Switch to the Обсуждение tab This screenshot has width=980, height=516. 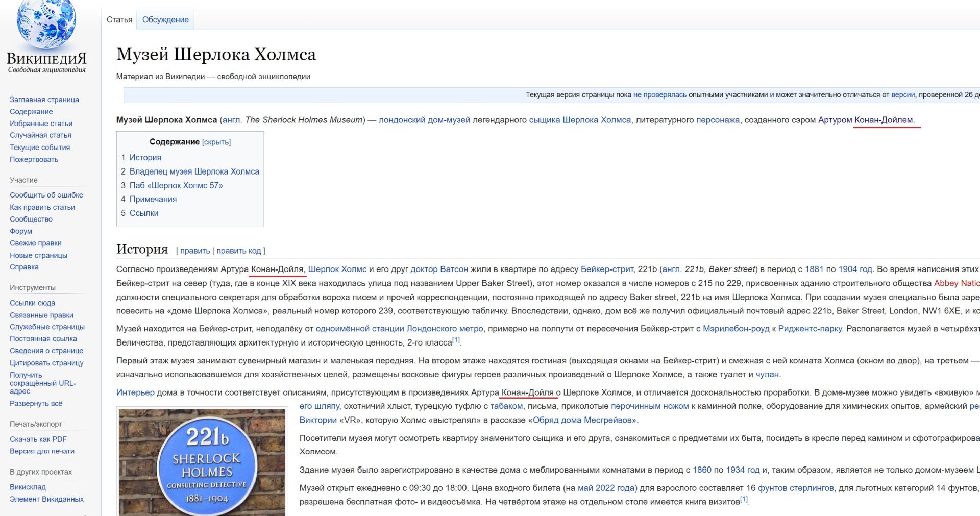coord(165,20)
